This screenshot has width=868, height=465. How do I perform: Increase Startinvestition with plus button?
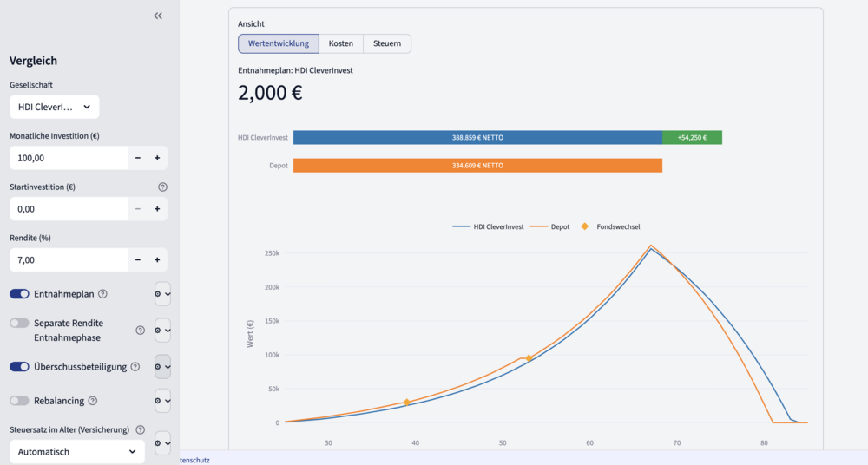click(x=157, y=209)
